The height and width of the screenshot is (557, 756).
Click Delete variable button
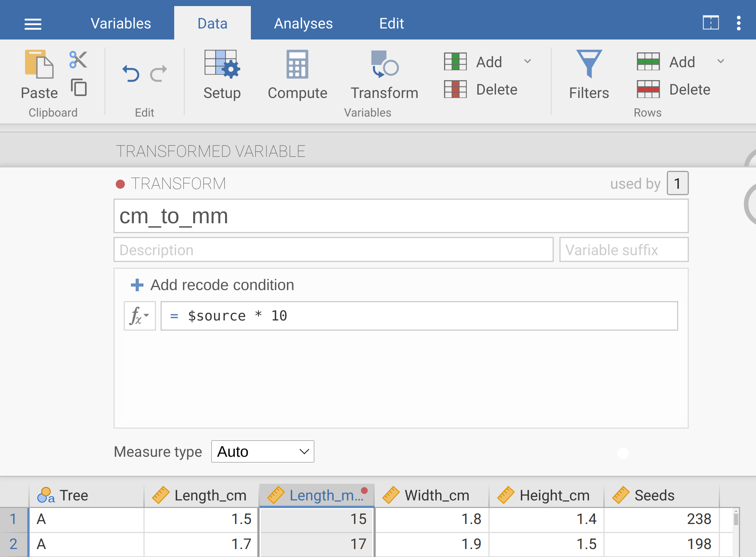(x=481, y=90)
